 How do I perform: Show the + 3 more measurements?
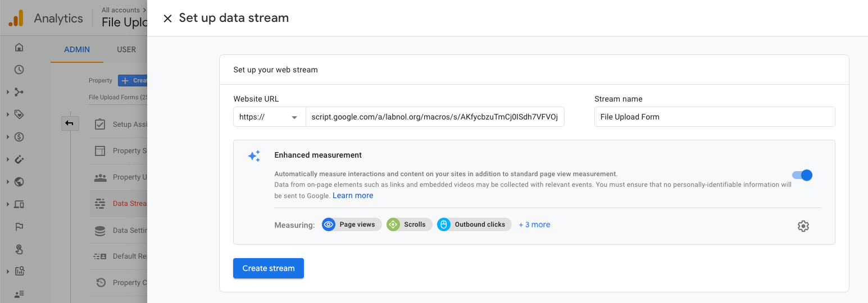point(534,224)
